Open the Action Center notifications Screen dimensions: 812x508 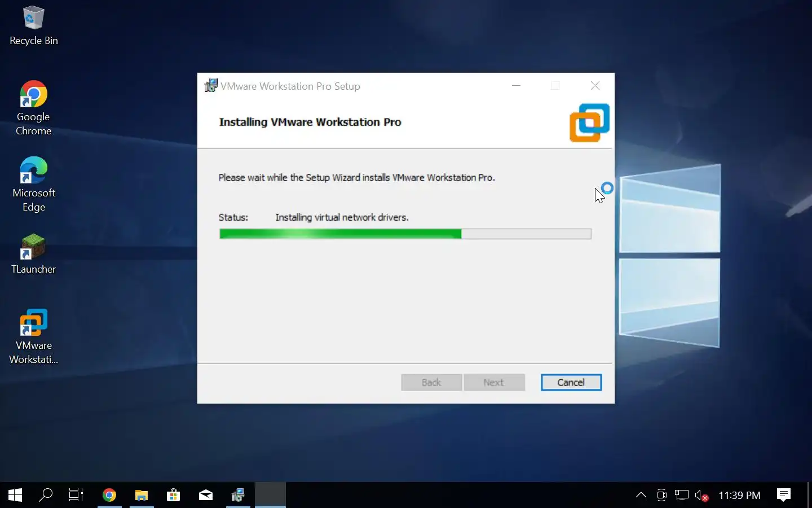pos(784,495)
